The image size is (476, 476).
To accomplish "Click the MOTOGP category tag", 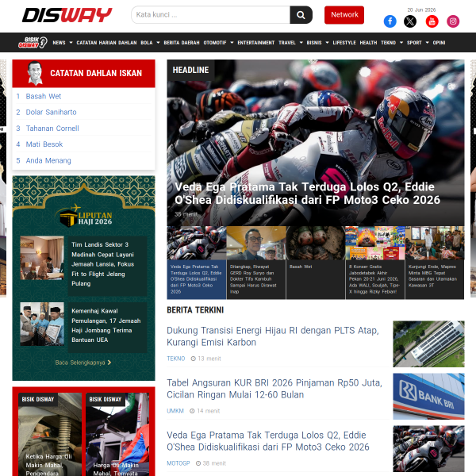I will [178, 463].
